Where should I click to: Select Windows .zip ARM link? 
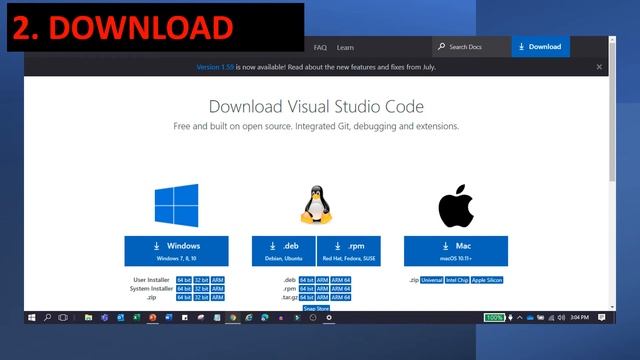coord(218,297)
